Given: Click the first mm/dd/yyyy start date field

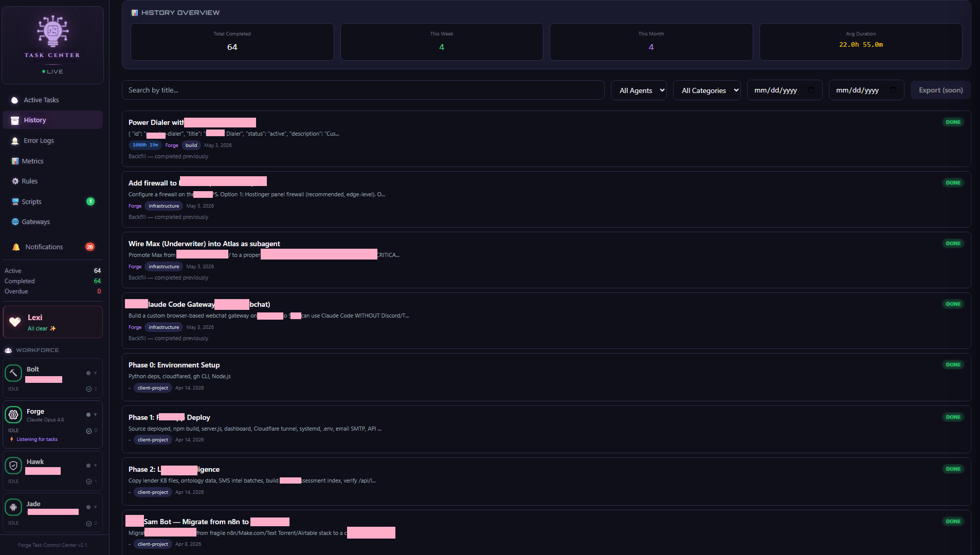Looking at the screenshot, I should [x=785, y=90].
